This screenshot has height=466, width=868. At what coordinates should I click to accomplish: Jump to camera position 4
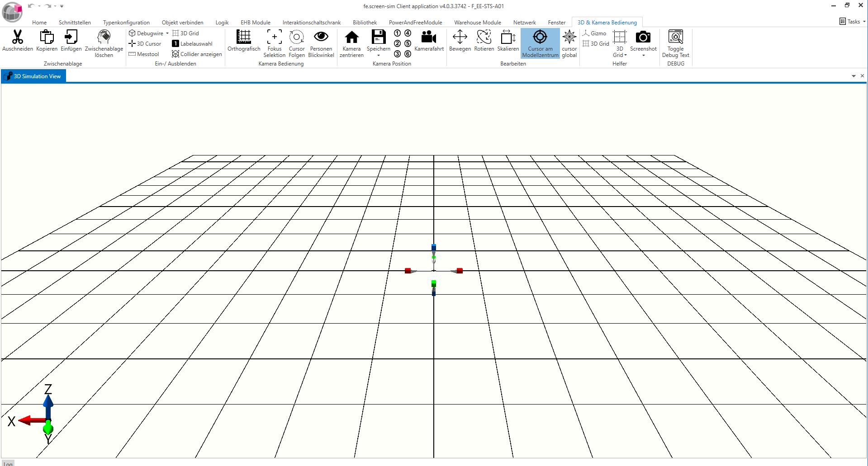tap(408, 33)
